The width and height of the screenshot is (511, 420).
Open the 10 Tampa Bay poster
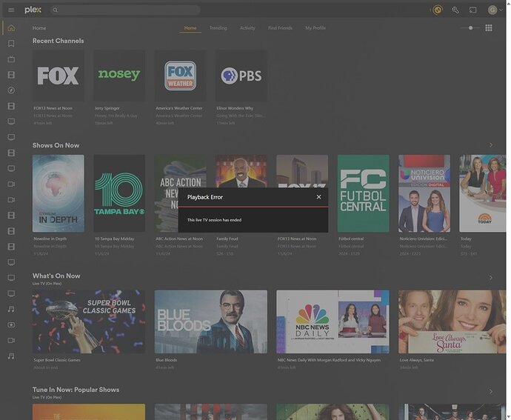tap(119, 193)
